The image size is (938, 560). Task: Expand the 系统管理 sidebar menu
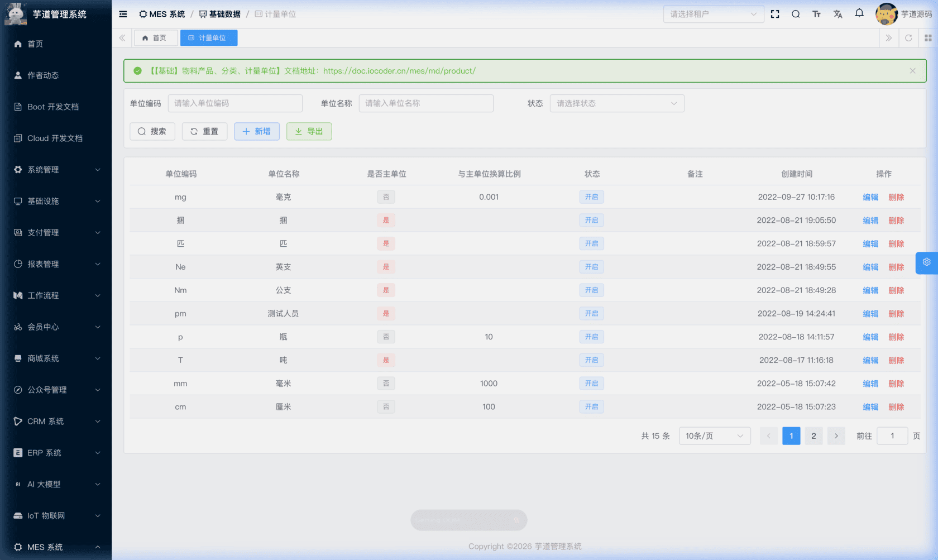pos(56,170)
